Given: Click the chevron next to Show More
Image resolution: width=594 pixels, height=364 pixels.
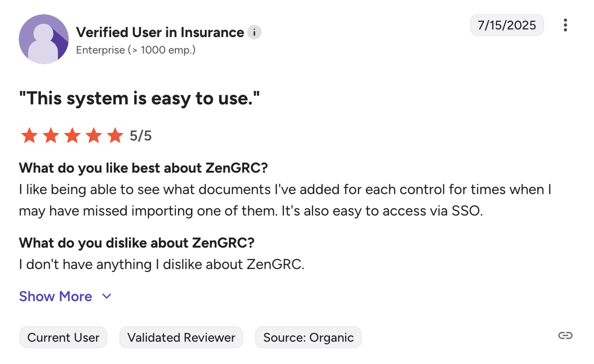Looking at the screenshot, I should coord(106,296).
